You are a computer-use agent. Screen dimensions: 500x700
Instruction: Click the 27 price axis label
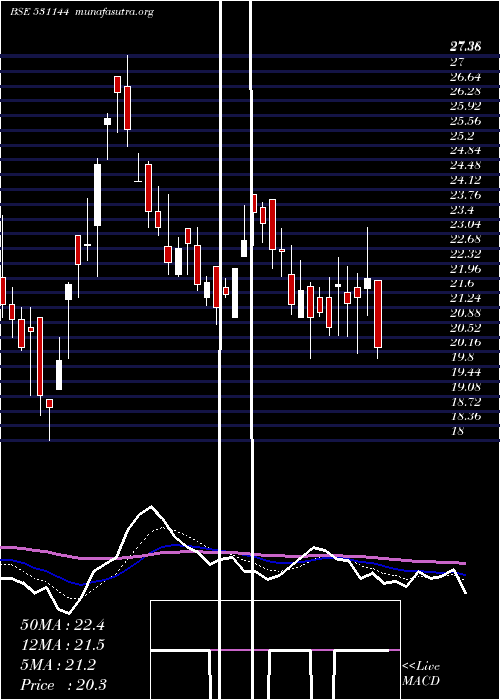458,62
